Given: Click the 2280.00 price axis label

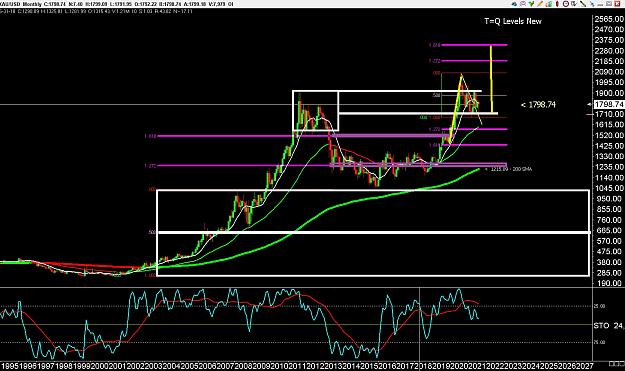Looking at the screenshot, I should click(x=609, y=51).
